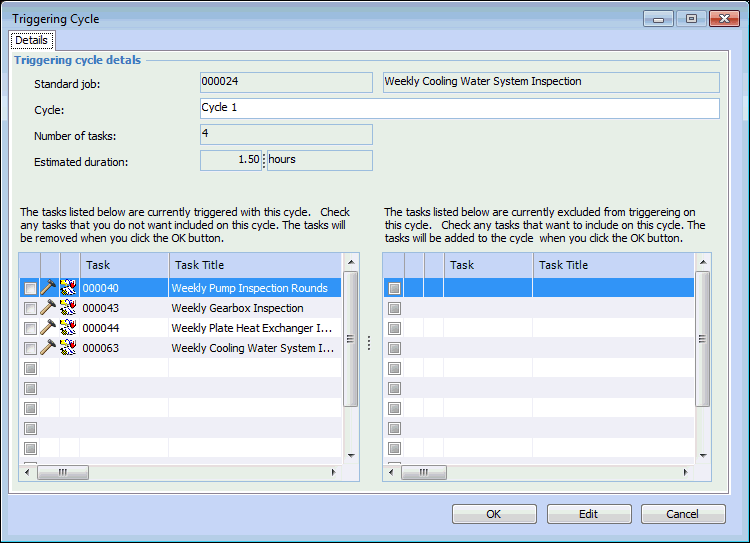Click the hammer icon for task 000044

[x=48, y=328]
